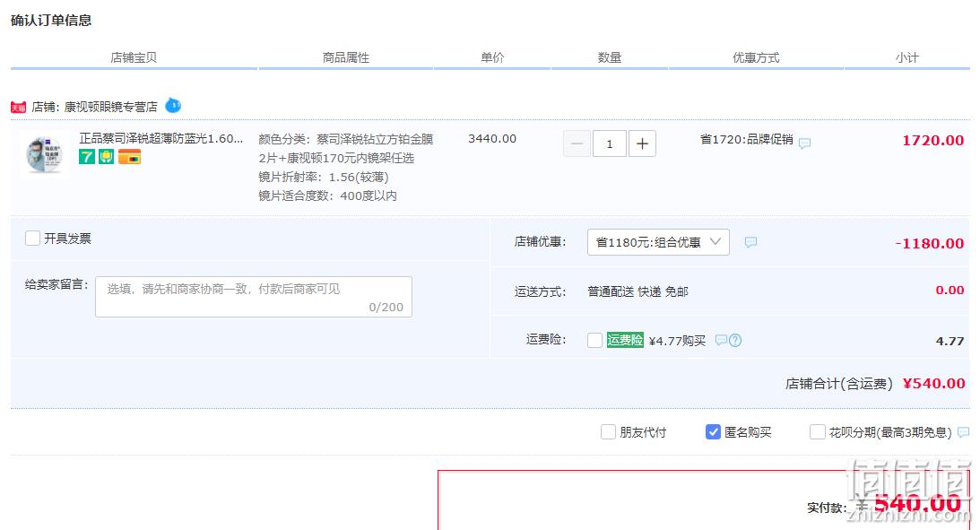Click the text 镜片适合度数: 400度以内

click(327, 195)
